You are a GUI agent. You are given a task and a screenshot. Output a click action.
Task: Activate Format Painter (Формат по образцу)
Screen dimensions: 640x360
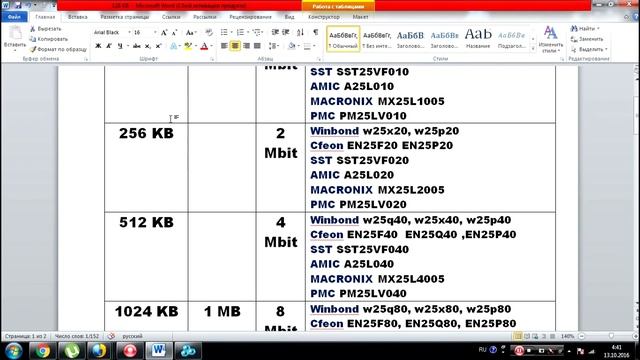tap(58, 49)
